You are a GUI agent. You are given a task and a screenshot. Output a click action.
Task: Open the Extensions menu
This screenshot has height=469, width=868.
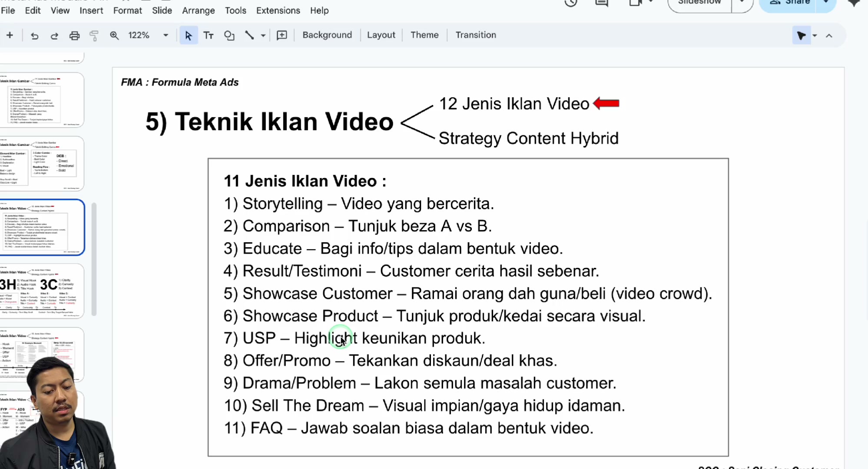tap(278, 10)
